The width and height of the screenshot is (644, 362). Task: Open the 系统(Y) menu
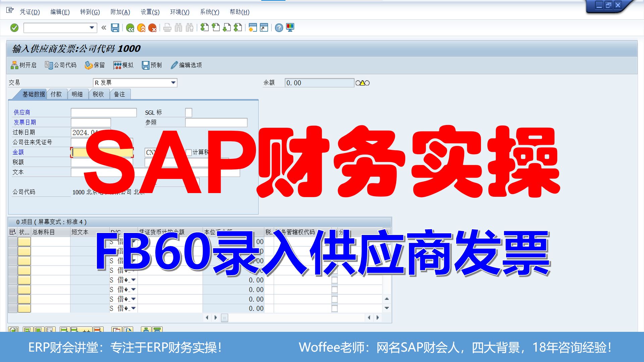[210, 12]
